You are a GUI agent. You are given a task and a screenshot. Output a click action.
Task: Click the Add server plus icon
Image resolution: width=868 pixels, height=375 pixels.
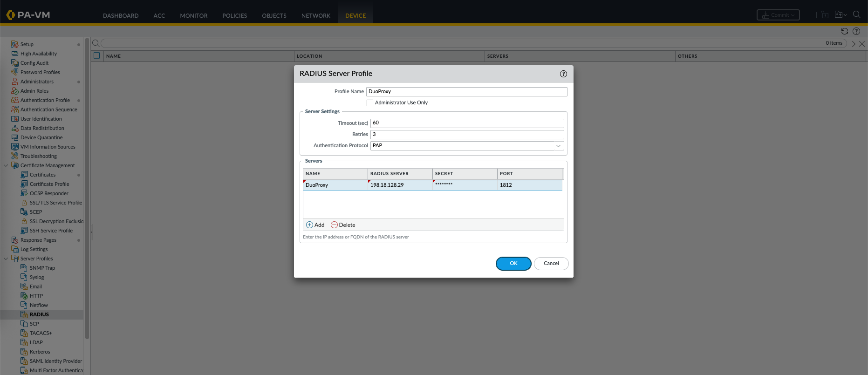309,225
